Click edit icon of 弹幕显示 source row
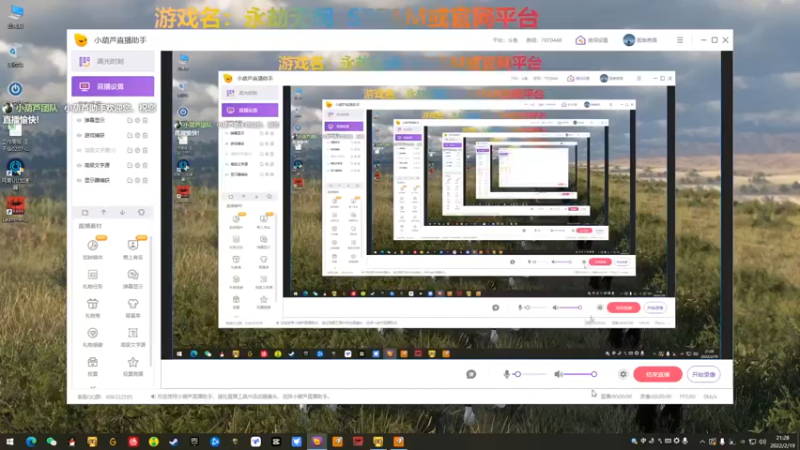This screenshot has height=450, width=800. (x=130, y=120)
